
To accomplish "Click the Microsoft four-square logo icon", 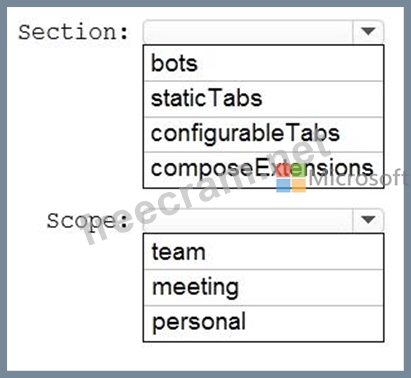I will [x=291, y=179].
